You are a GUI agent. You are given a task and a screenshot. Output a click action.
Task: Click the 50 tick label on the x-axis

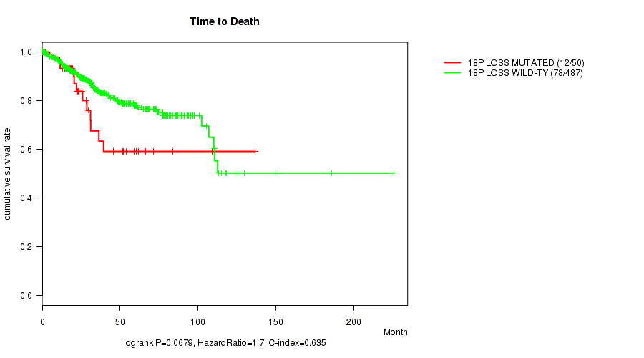coord(120,318)
